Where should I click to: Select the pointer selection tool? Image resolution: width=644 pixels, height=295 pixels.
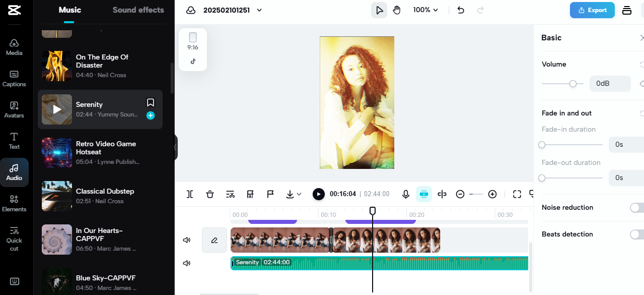pyautogui.click(x=379, y=10)
